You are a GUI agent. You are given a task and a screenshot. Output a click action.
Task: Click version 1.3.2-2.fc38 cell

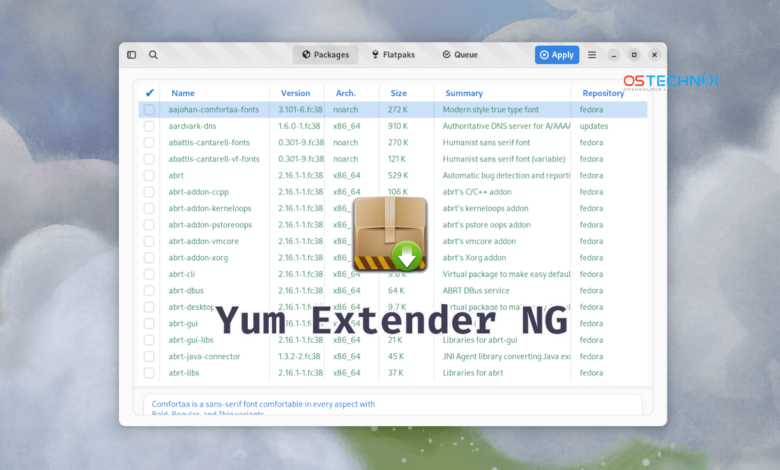pyautogui.click(x=299, y=356)
